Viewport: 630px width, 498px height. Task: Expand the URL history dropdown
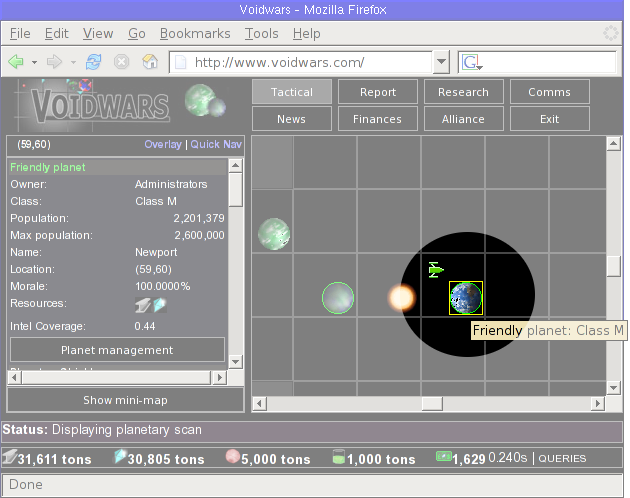click(441, 62)
